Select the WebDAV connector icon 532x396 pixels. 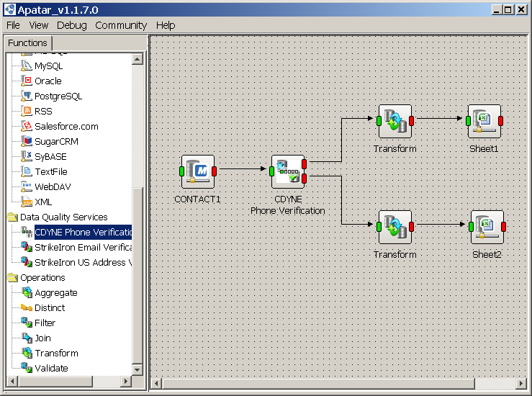point(27,186)
